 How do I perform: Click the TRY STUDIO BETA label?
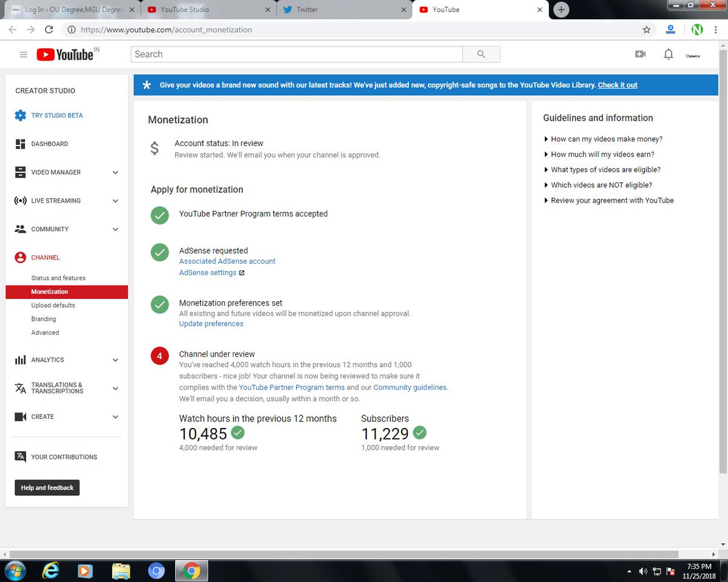point(57,115)
